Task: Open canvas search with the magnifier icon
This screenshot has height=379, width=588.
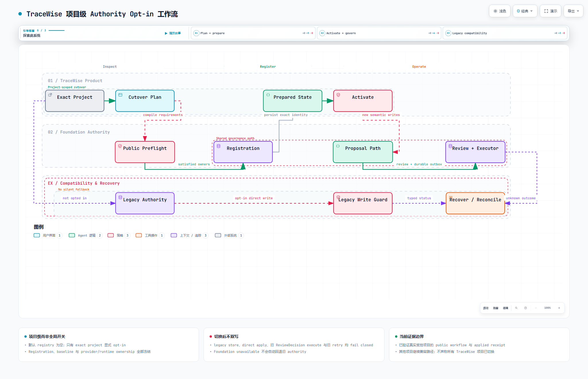Action: click(x=516, y=308)
